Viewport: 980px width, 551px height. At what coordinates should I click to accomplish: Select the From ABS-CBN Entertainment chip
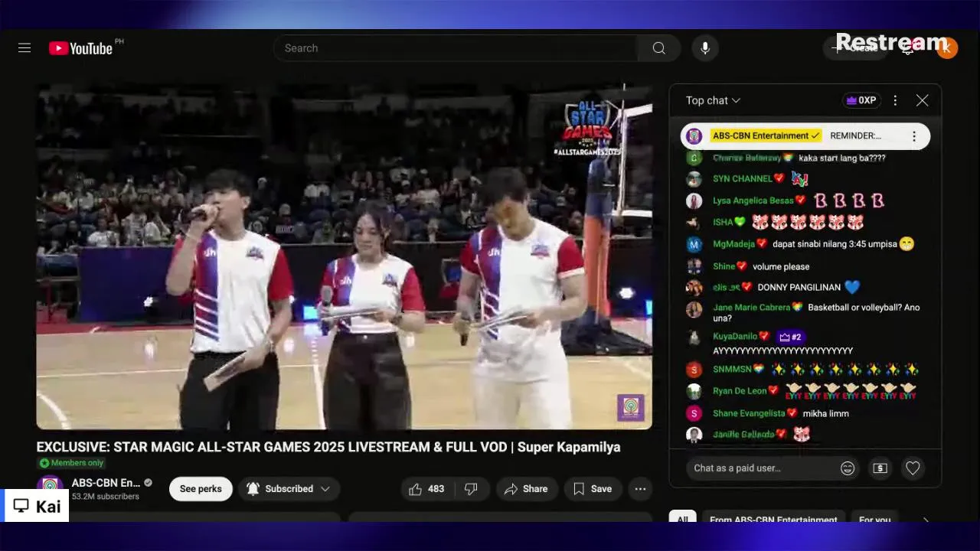[773, 520]
